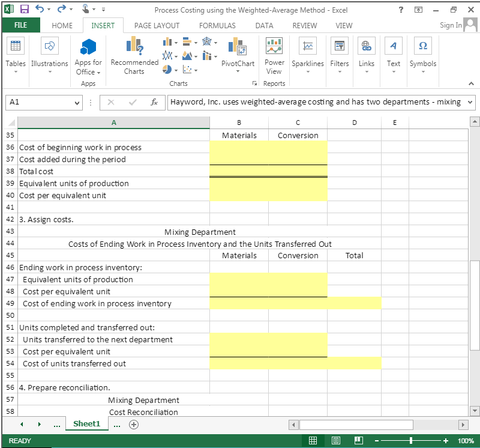Open the Power View report tool
This screenshot has width=480, height=448.
(x=274, y=56)
